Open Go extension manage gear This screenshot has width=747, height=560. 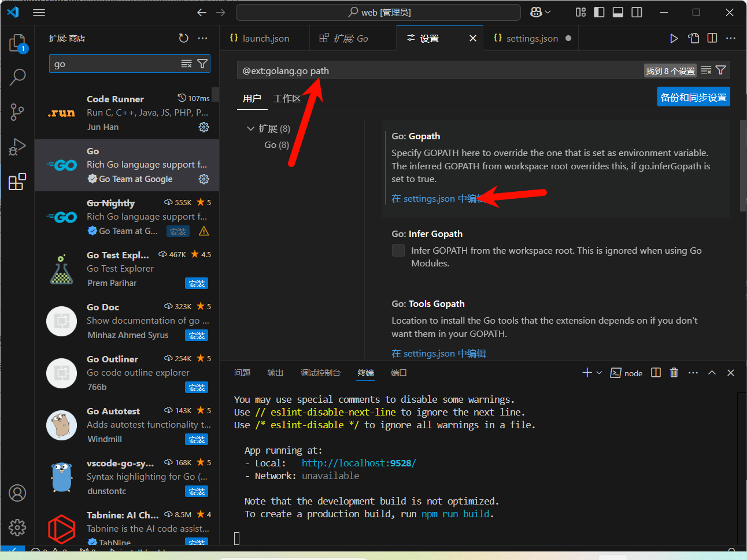coord(204,179)
